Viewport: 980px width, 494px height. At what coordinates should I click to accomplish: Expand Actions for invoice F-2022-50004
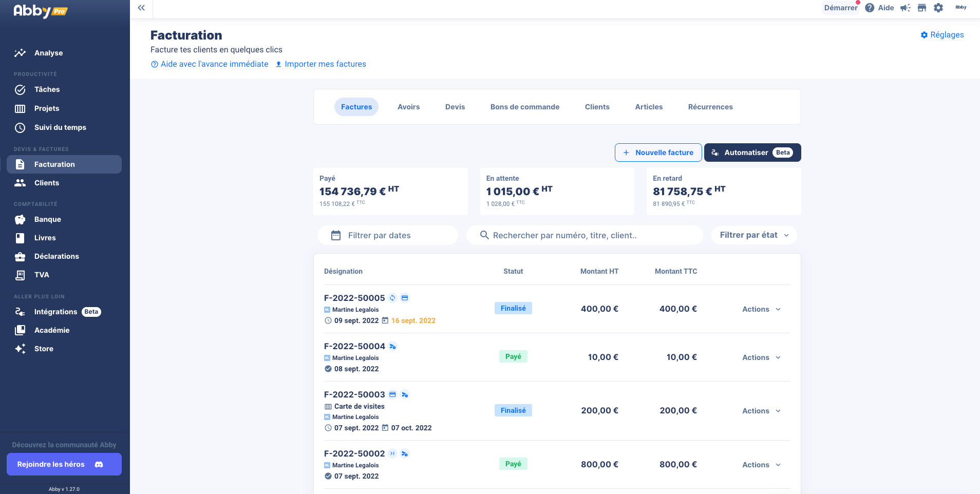pos(761,357)
